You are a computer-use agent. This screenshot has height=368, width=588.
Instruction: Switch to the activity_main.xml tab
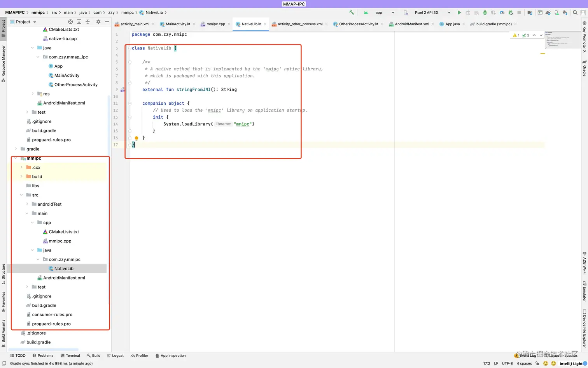pyautogui.click(x=135, y=24)
